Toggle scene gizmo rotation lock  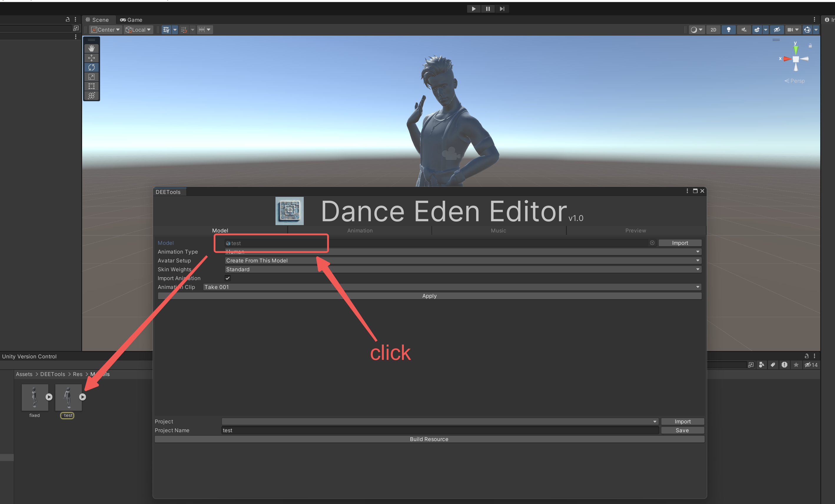(x=810, y=45)
